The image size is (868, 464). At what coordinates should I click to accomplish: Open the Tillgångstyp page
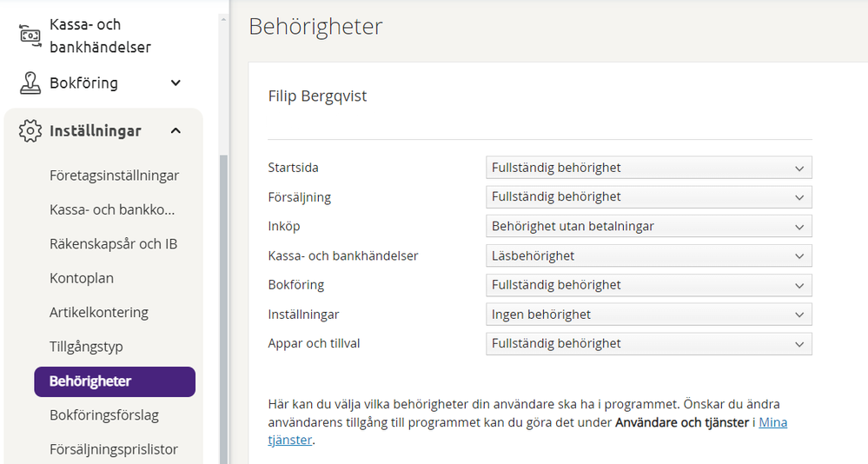(x=86, y=347)
